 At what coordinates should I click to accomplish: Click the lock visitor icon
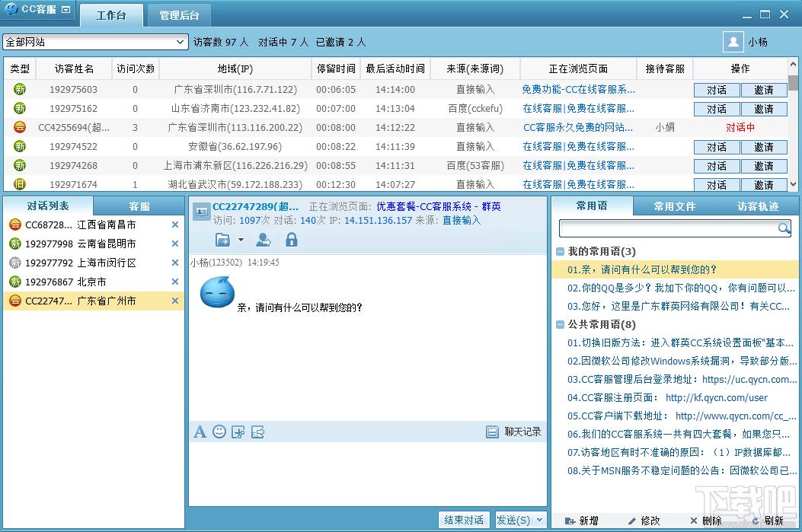coord(292,240)
